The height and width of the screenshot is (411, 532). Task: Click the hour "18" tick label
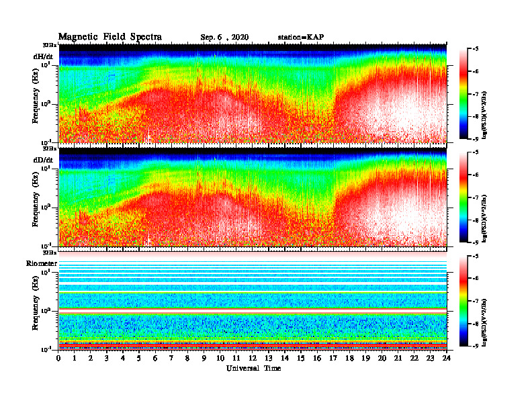tap(349, 359)
